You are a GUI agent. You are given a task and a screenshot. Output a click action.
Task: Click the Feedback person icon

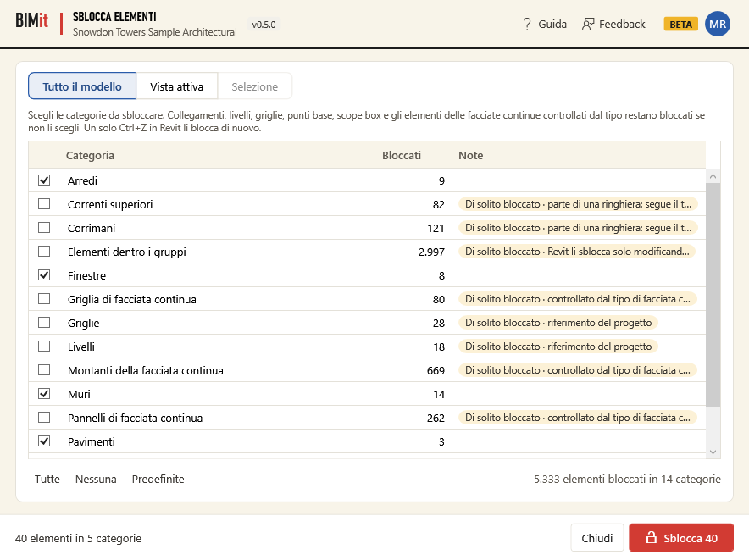tap(588, 24)
